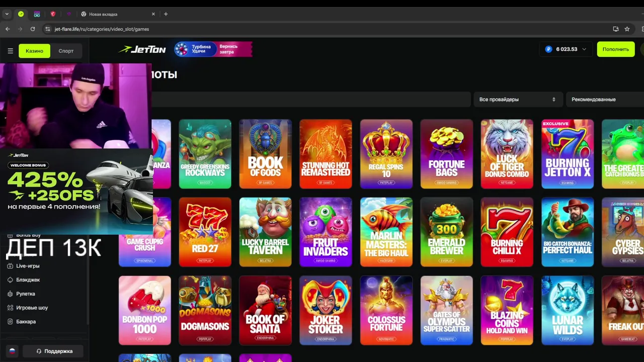Open Stunning Hot Remastered slot

326,154
